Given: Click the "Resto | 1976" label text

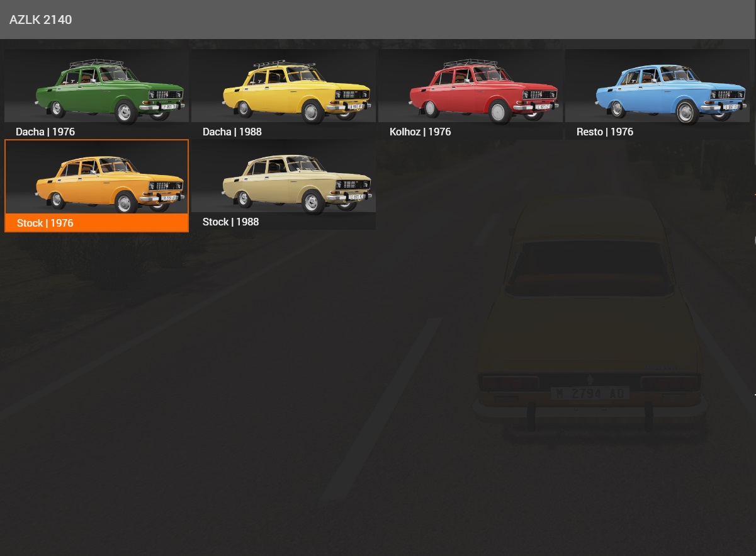Looking at the screenshot, I should [604, 132].
